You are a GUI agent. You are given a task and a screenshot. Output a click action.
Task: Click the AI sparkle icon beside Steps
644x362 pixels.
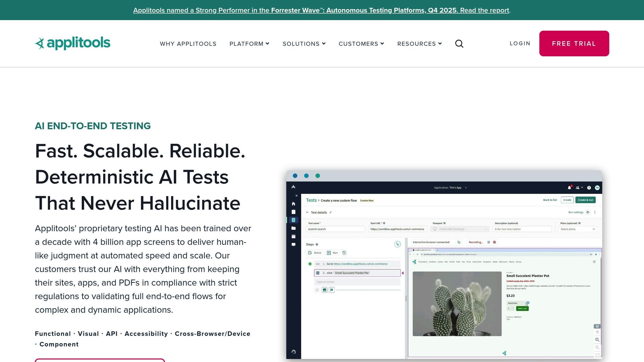pyautogui.click(x=397, y=244)
